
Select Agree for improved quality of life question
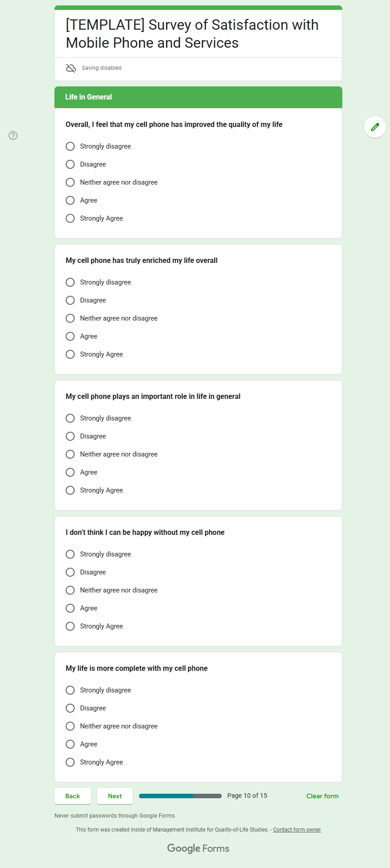point(70,200)
